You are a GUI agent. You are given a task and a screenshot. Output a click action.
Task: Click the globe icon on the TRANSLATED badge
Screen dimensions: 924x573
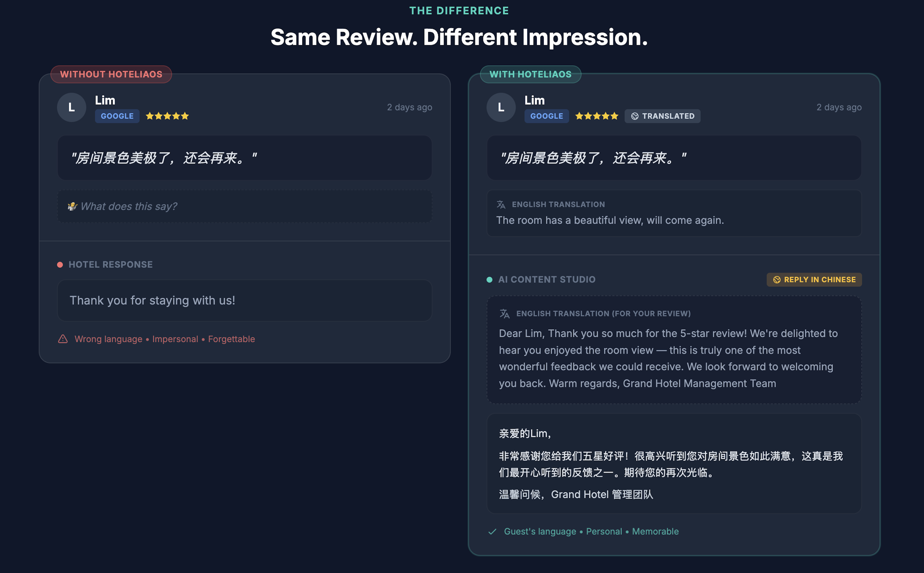(635, 116)
